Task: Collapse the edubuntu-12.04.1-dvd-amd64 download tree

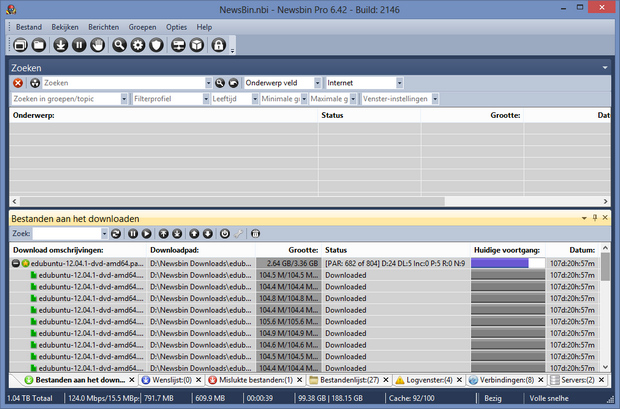Action: click(16, 263)
